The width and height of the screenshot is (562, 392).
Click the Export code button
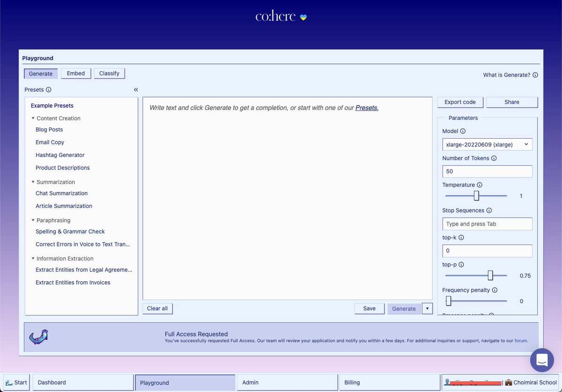tap(460, 102)
